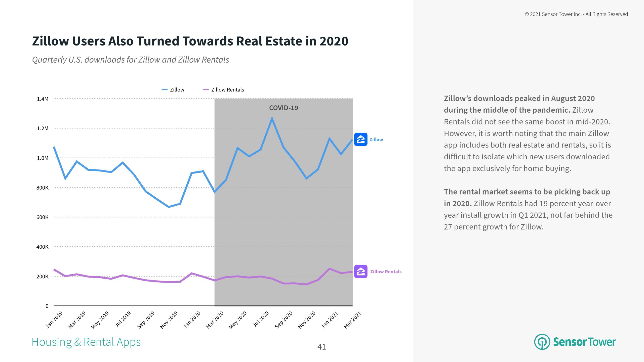Click the 'Sep 2019' x-axis label

pyautogui.click(x=146, y=320)
